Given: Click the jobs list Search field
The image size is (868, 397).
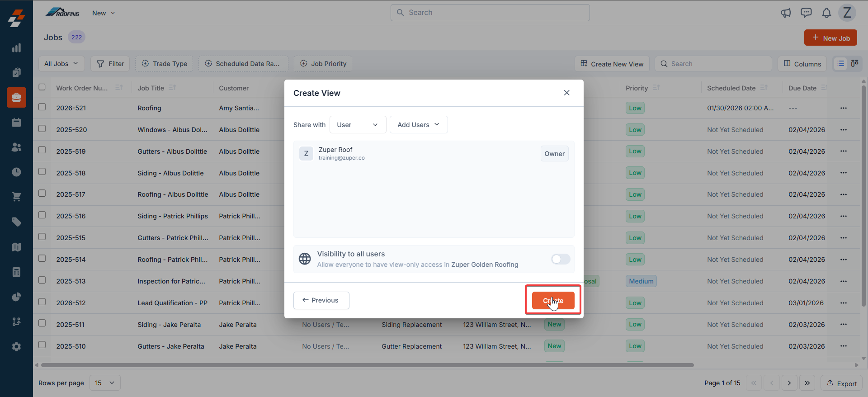Looking at the screenshot, I should click(x=713, y=64).
